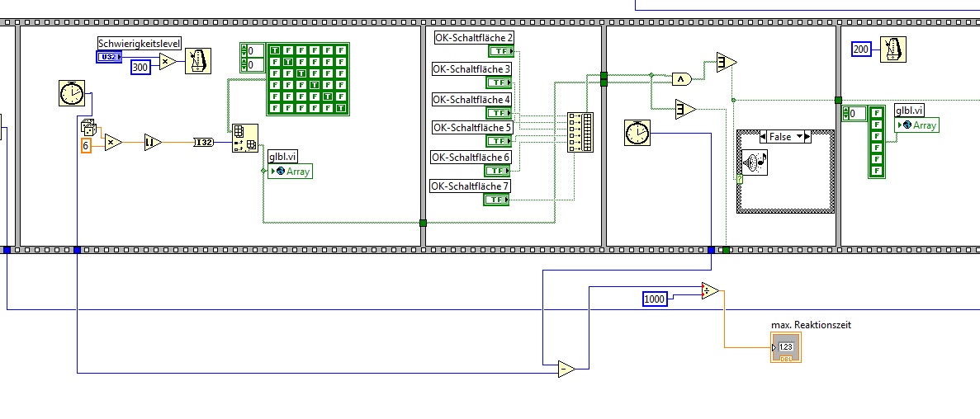Click the 300 numeric constant
This screenshot has height=419, width=980.
tap(140, 67)
